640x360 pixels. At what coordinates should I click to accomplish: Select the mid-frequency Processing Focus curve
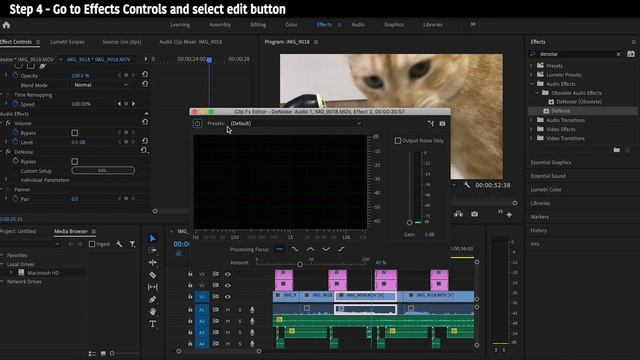click(x=310, y=249)
